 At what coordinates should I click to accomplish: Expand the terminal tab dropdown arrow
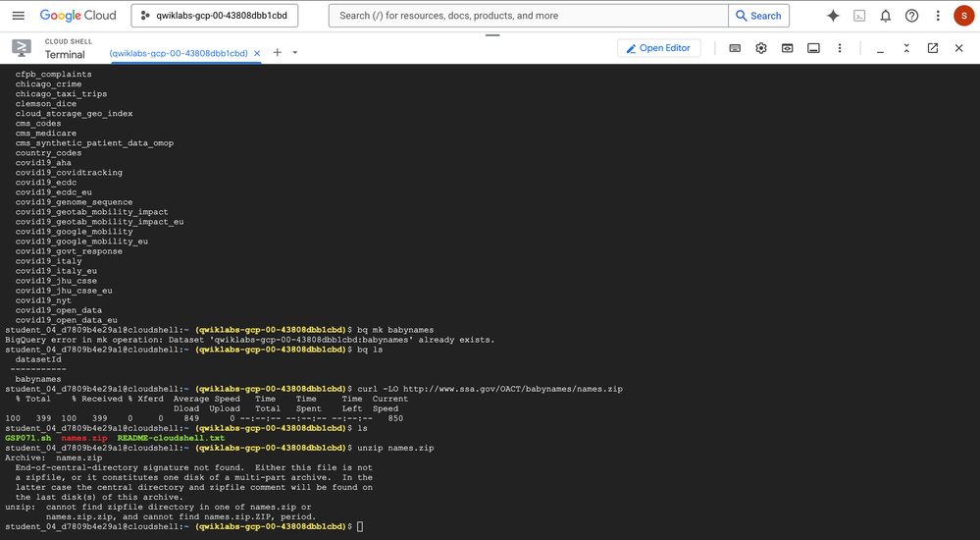coord(295,53)
